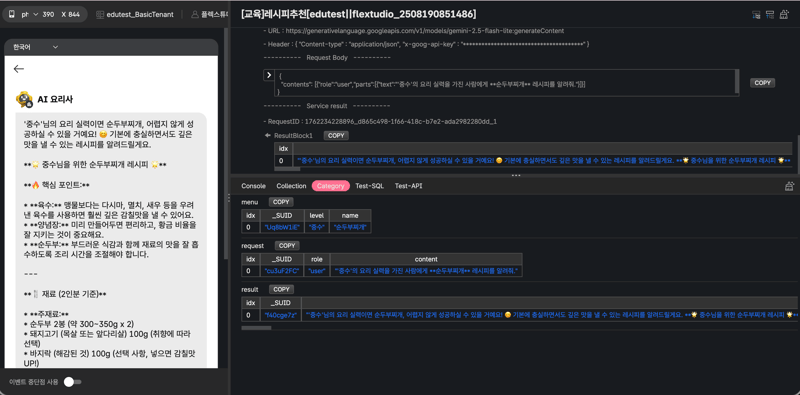Click menu table cell "UqBbW1iE"
Viewport: 800px width, 395px height.
pyautogui.click(x=282, y=227)
